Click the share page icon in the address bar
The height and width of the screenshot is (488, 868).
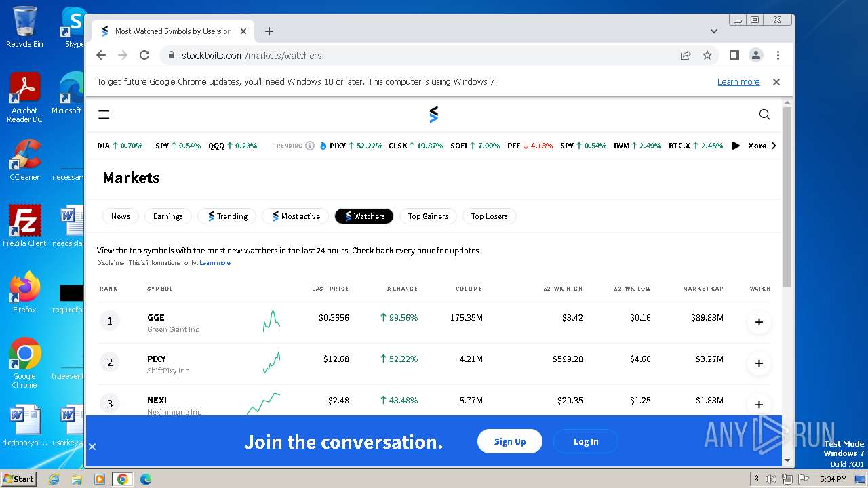686,56
